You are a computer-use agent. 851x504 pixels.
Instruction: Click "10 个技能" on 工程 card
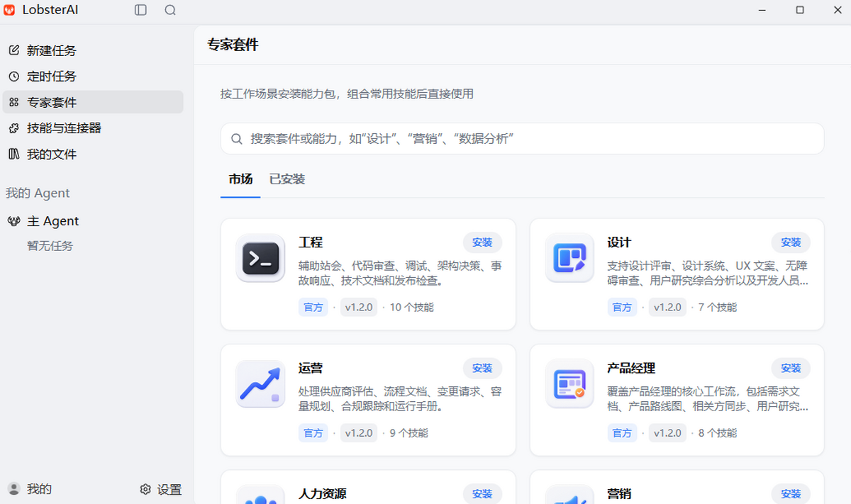[x=412, y=307]
